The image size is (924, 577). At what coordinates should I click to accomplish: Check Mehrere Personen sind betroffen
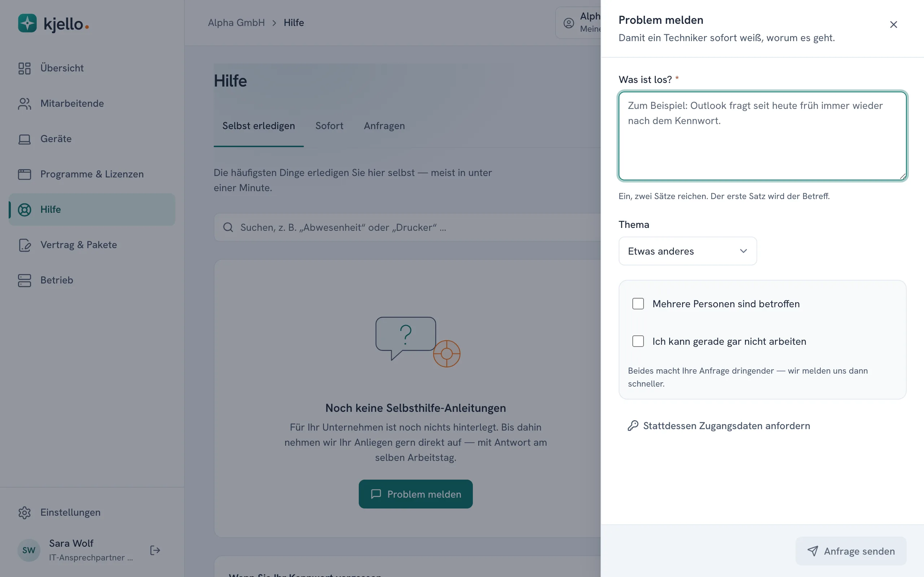coord(638,304)
